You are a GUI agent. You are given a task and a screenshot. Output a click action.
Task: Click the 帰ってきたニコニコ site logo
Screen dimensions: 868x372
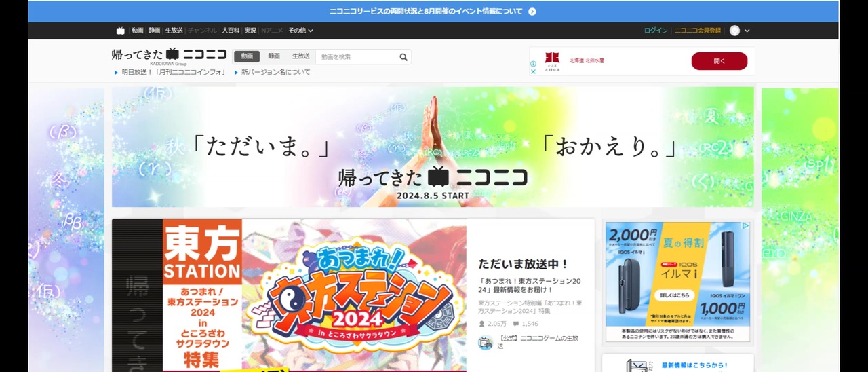169,55
